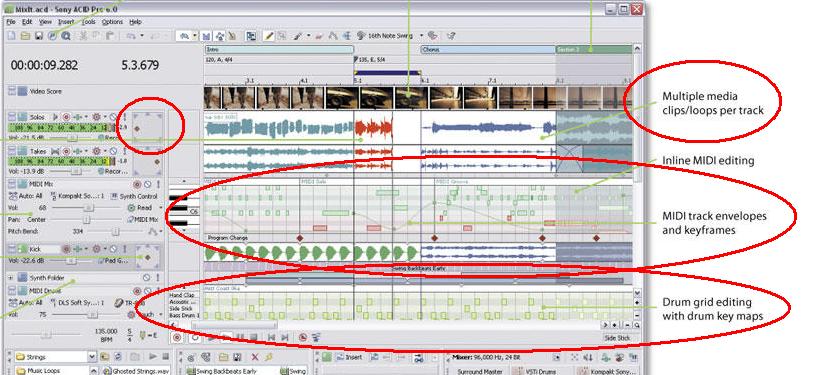
Task: Arm the Solos track for recording
Action: tap(66, 117)
